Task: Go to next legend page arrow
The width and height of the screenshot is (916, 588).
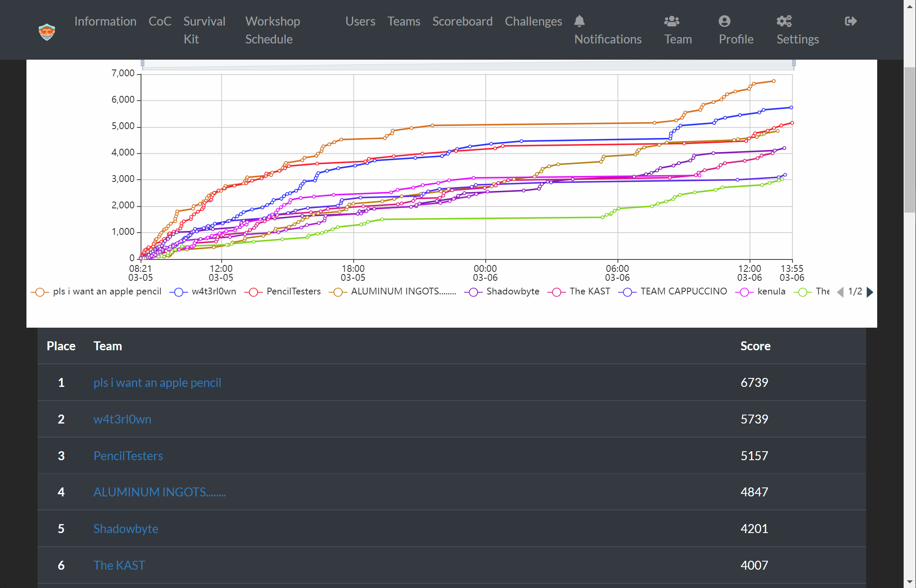Action: coord(870,292)
